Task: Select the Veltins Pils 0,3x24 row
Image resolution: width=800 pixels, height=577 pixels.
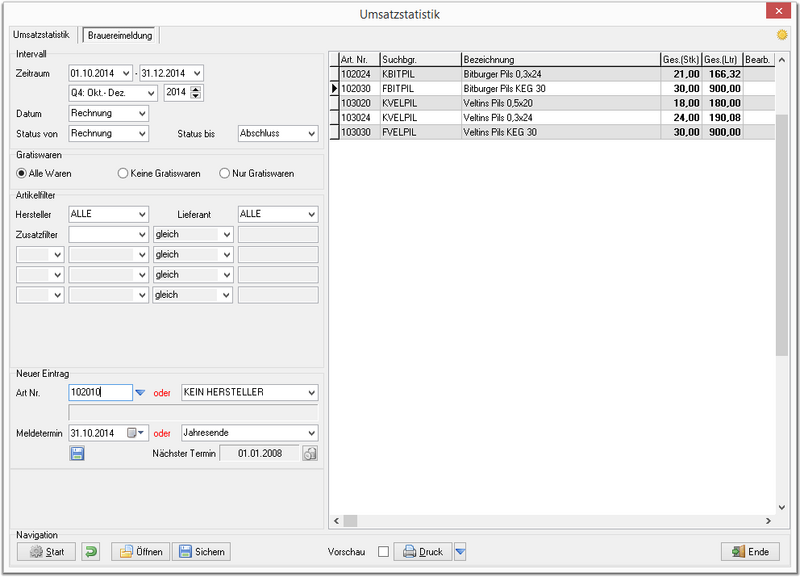Action: (553, 118)
